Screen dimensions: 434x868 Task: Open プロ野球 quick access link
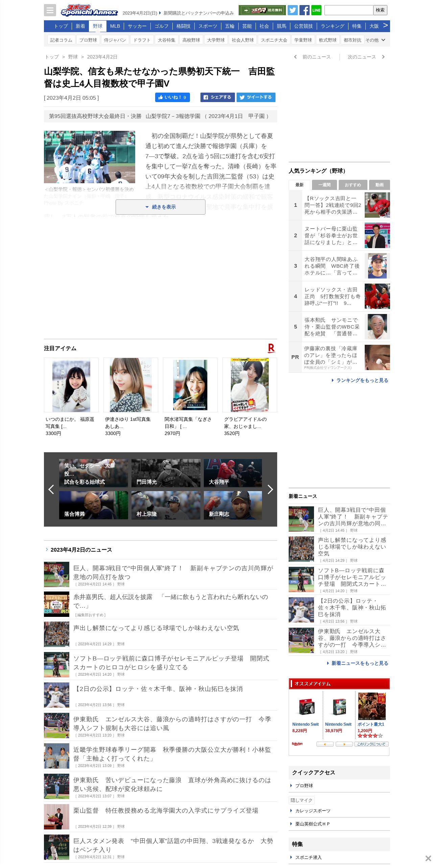(304, 786)
